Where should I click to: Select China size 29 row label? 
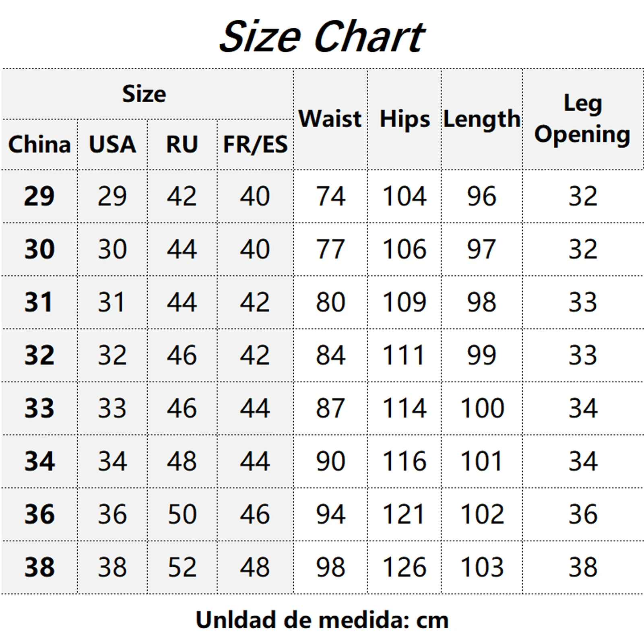39,196
